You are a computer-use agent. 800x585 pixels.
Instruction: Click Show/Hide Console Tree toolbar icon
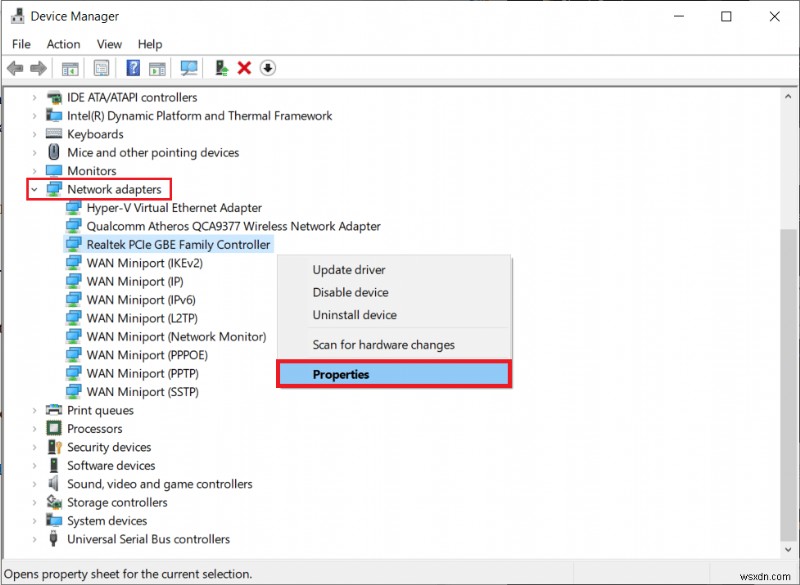(70, 68)
